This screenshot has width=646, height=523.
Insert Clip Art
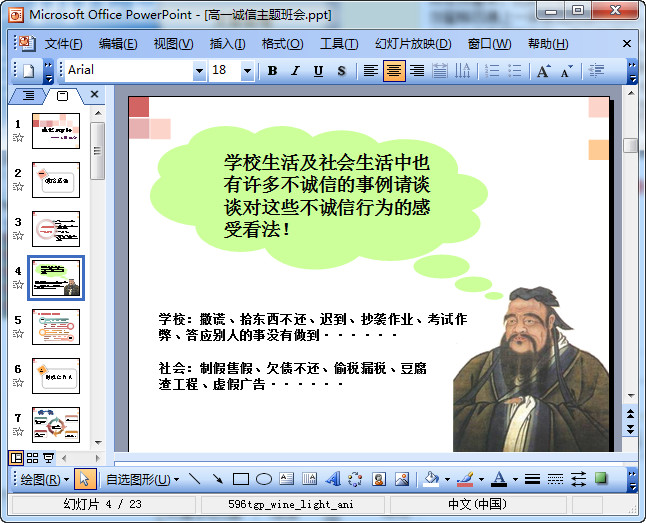379,479
